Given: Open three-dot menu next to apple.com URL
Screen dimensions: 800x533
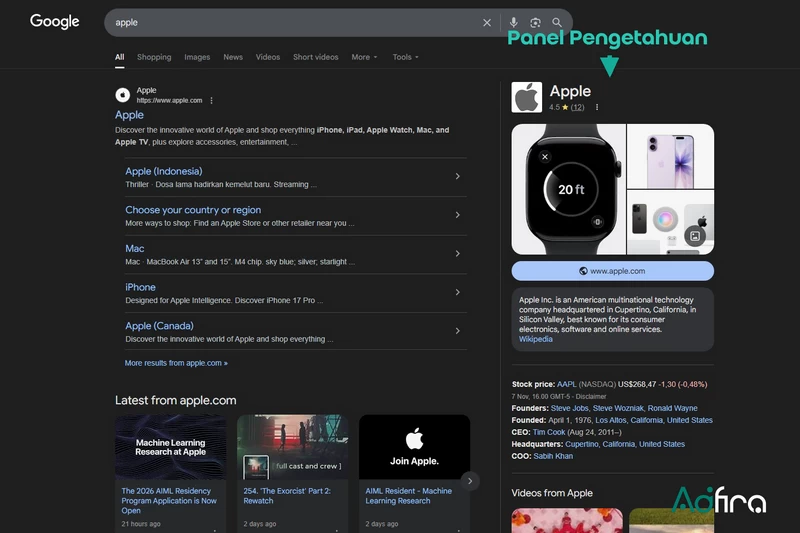Looking at the screenshot, I should click(211, 100).
